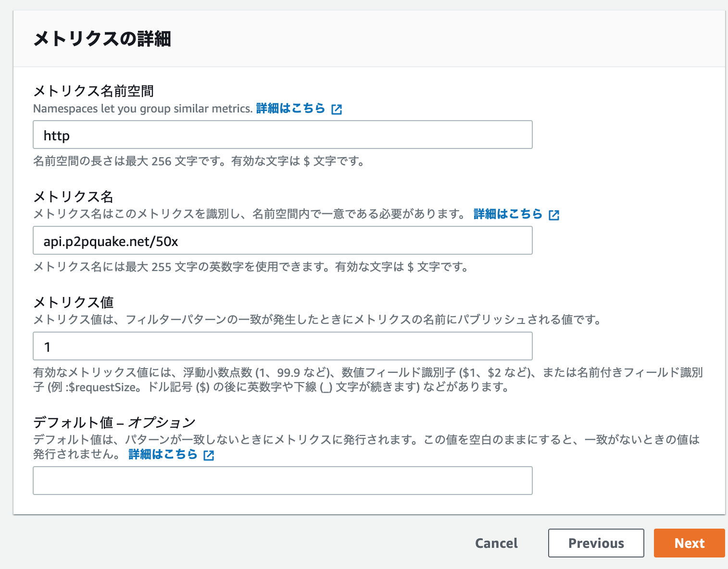Image resolution: width=728 pixels, height=569 pixels.
Task: Click the メトリクスの詳細 heading
Action: tap(102, 38)
